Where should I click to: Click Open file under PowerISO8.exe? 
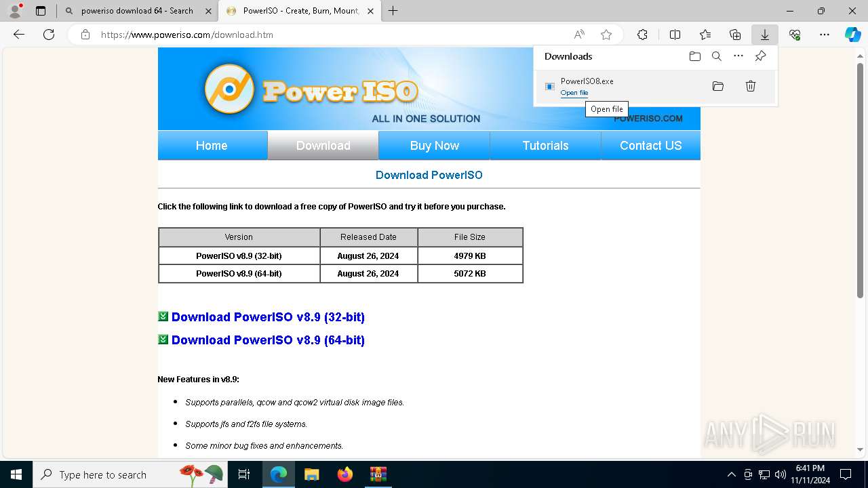pyautogui.click(x=574, y=93)
